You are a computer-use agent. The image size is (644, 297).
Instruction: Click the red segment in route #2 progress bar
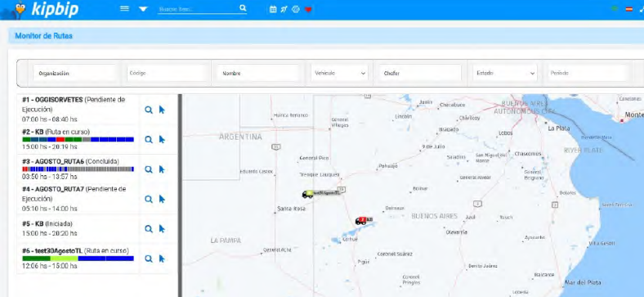point(60,139)
